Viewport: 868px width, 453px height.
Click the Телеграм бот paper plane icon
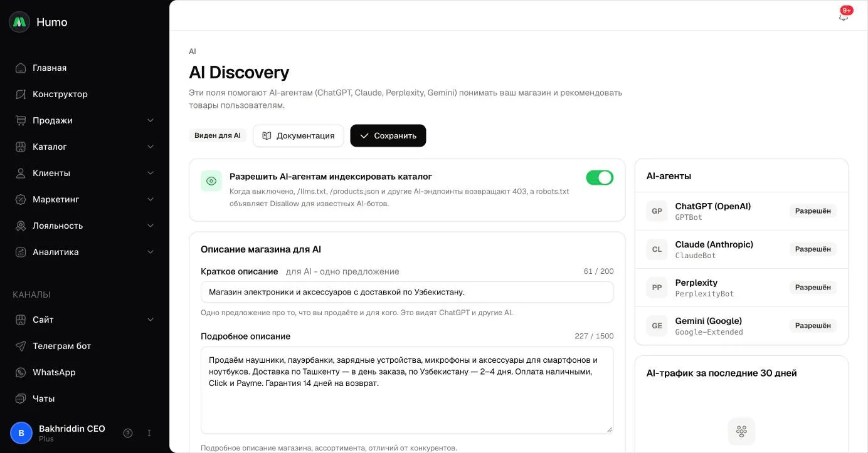tap(21, 346)
